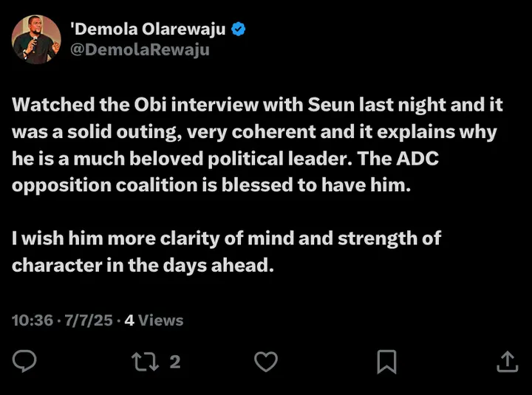Click the display name 'Demola Olarewaju
Image resolution: width=532 pixels, height=395 pixels.
click(x=149, y=30)
